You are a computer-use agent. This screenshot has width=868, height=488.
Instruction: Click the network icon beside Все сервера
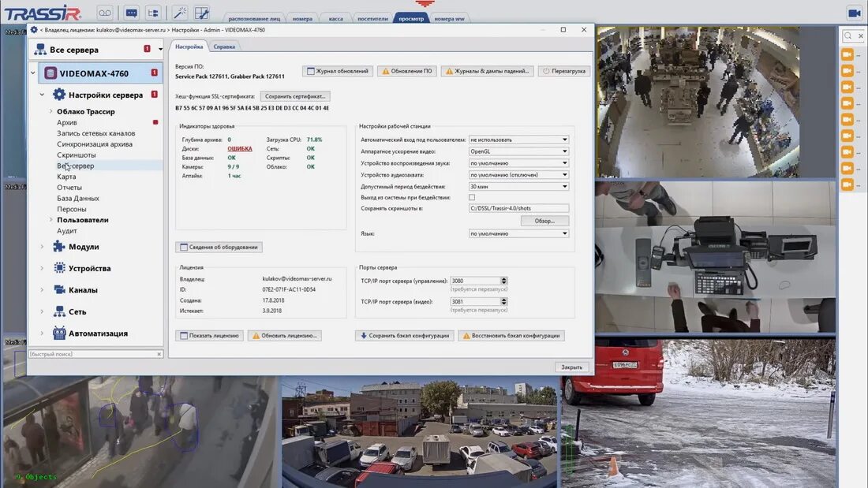pos(40,49)
